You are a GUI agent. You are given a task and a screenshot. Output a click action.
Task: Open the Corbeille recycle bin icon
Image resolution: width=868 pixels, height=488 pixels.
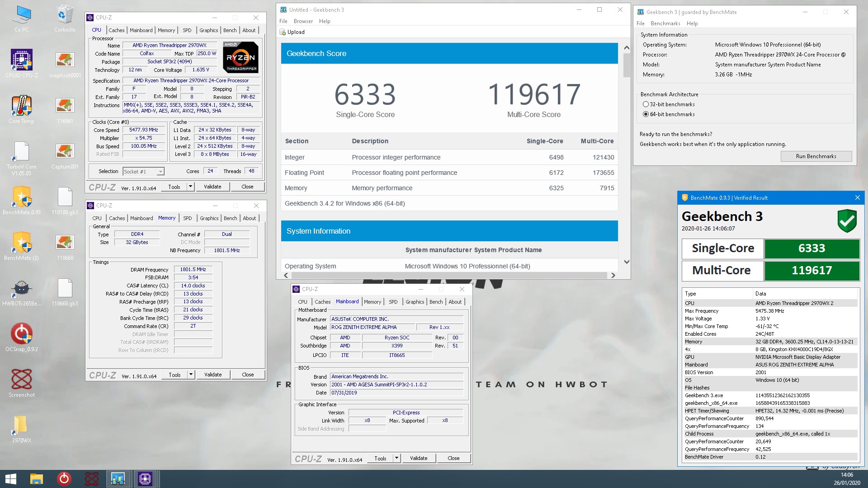pyautogui.click(x=65, y=19)
